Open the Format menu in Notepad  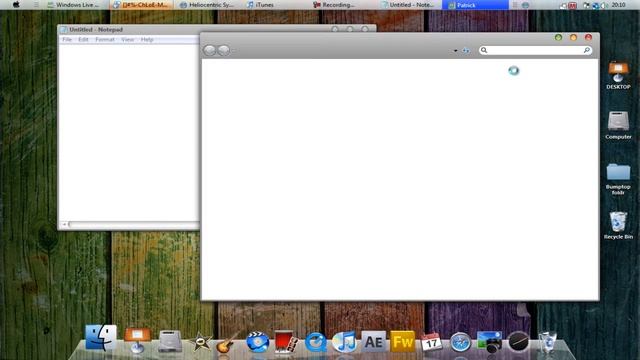click(x=105, y=40)
